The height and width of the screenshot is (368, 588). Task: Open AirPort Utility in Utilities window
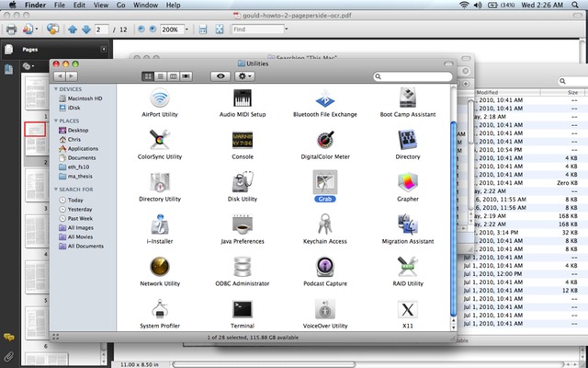pyautogui.click(x=160, y=98)
